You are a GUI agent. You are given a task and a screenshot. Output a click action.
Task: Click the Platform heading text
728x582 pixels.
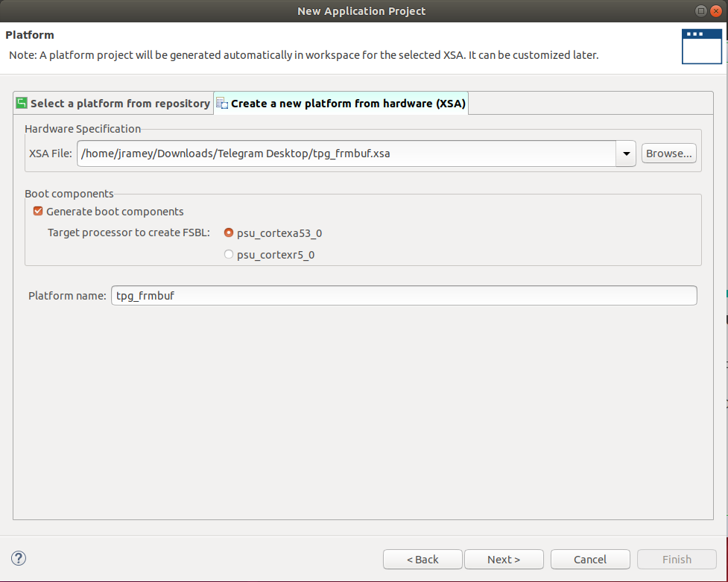30,35
